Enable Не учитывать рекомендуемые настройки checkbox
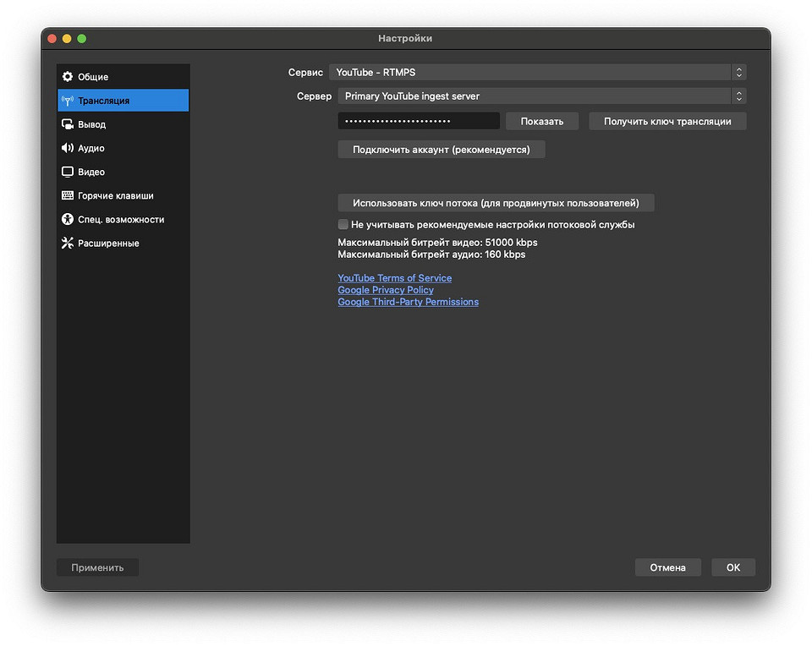 343,225
